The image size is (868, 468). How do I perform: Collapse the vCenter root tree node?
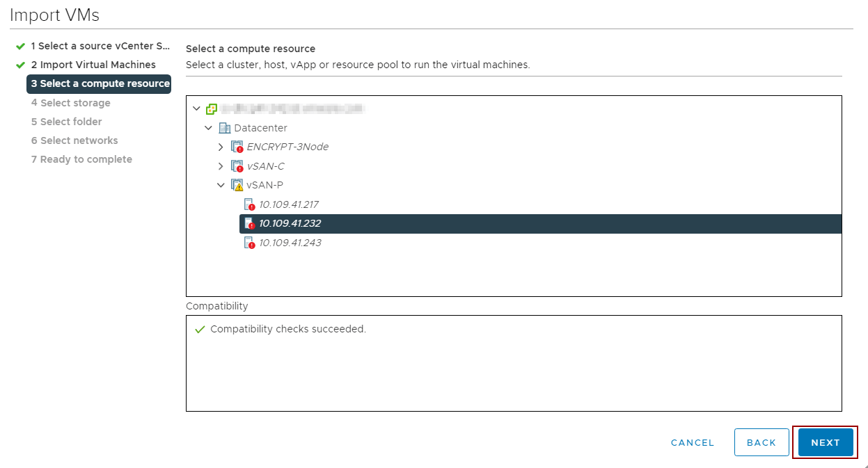(196, 109)
